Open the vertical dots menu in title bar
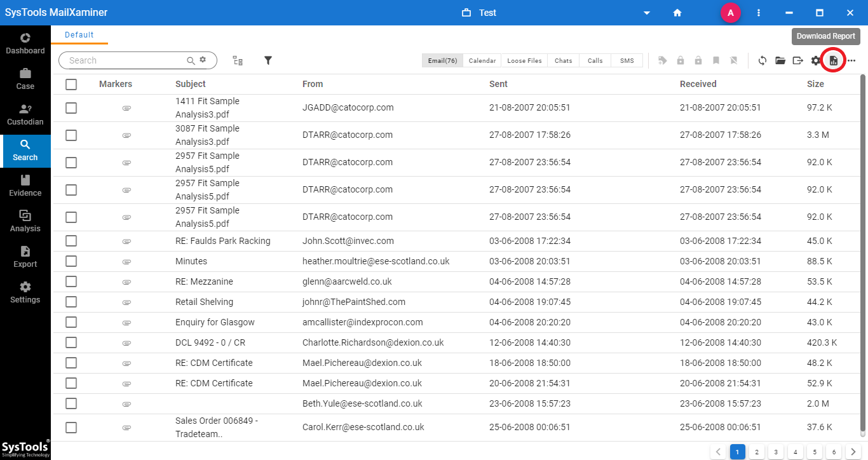 coord(759,13)
